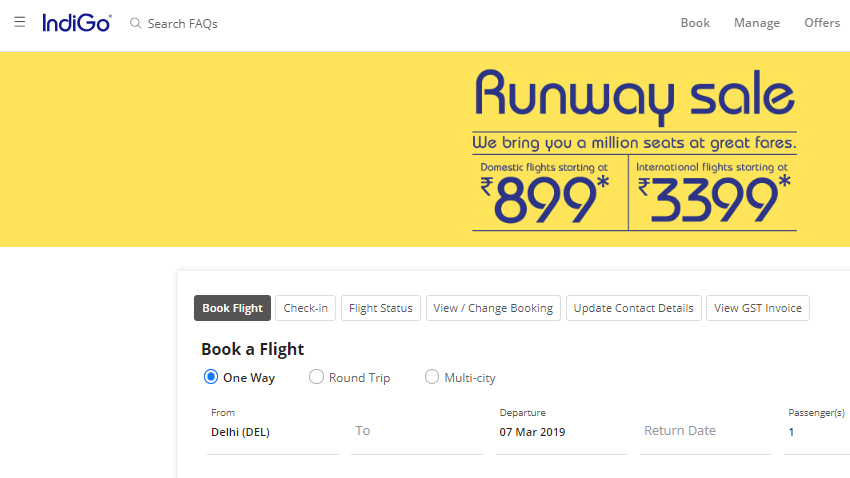The width and height of the screenshot is (850, 478).
Task: Switch to the Check-in tab
Action: [306, 308]
